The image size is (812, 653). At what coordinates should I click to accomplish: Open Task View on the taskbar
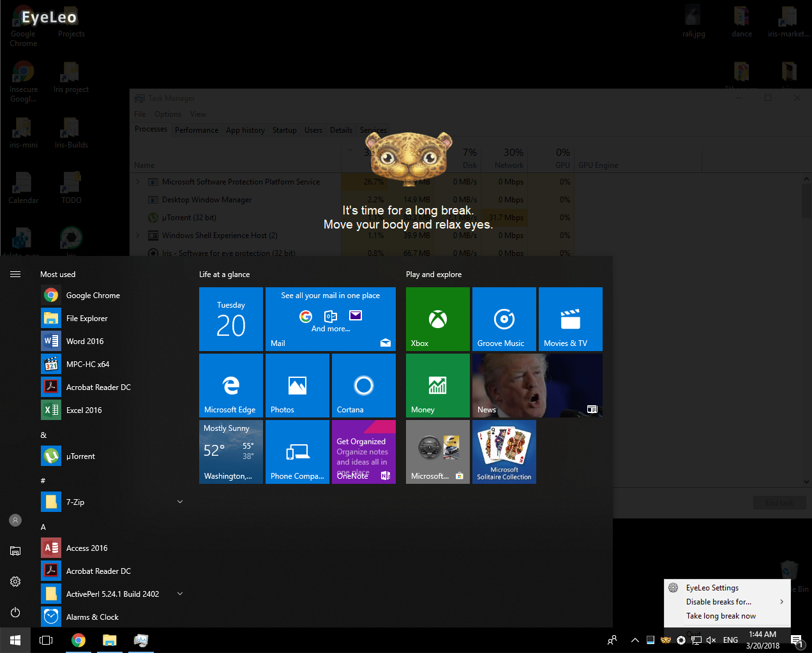pos(46,640)
